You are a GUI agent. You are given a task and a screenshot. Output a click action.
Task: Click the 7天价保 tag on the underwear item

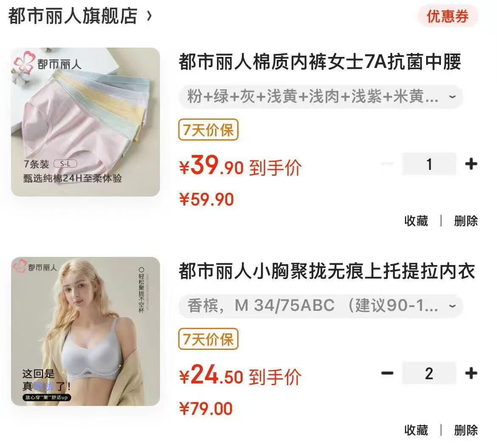pyautogui.click(x=208, y=130)
